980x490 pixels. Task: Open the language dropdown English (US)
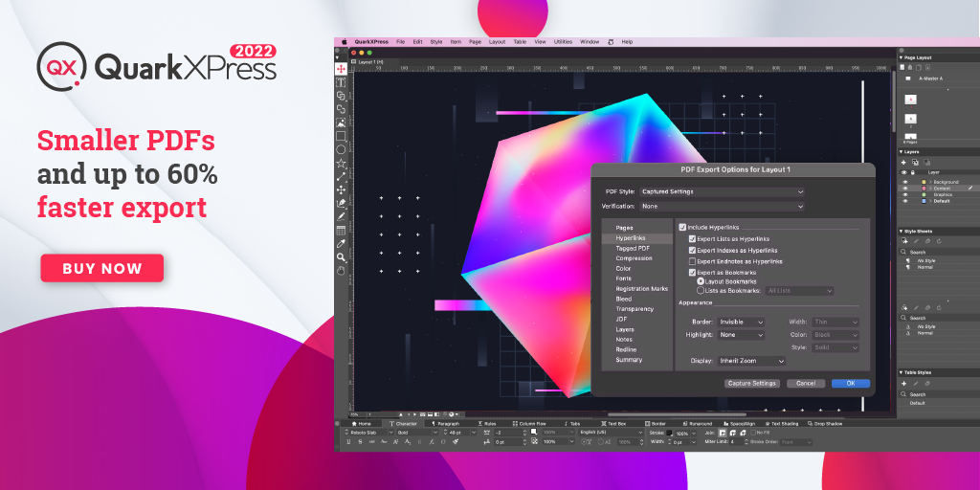coord(611,433)
